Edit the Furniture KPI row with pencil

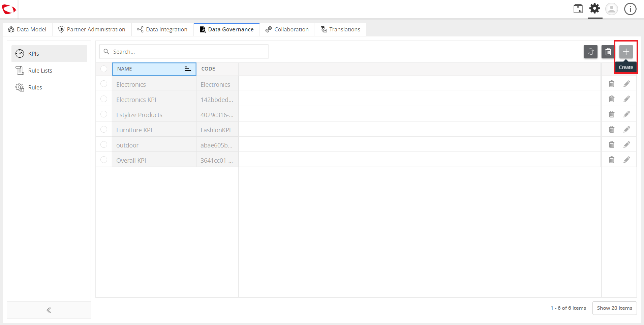coord(626,129)
